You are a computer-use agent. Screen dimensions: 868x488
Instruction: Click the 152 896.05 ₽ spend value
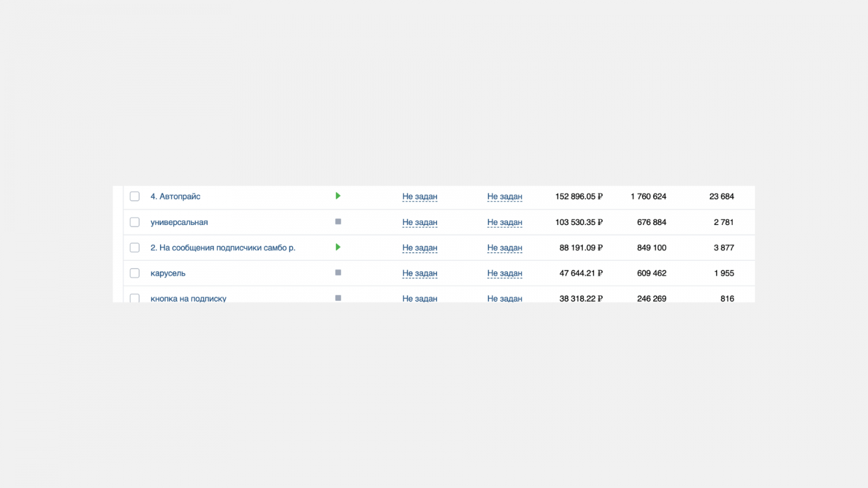click(578, 196)
